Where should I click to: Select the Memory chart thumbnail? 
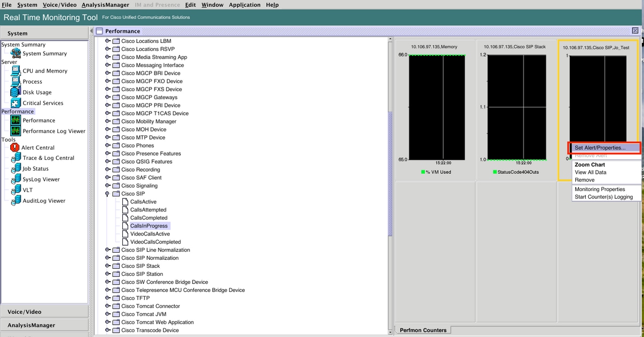pos(434,110)
